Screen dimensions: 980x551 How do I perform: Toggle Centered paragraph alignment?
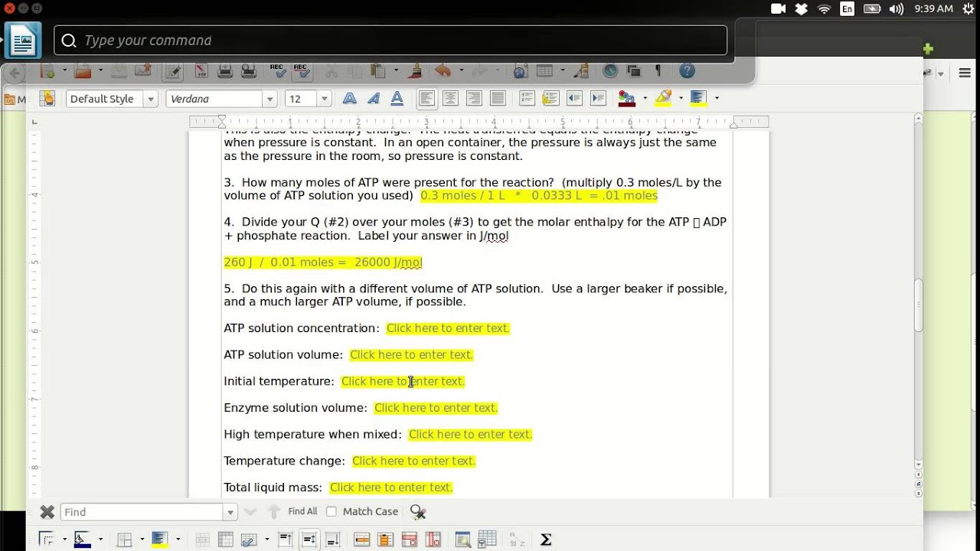[x=450, y=98]
